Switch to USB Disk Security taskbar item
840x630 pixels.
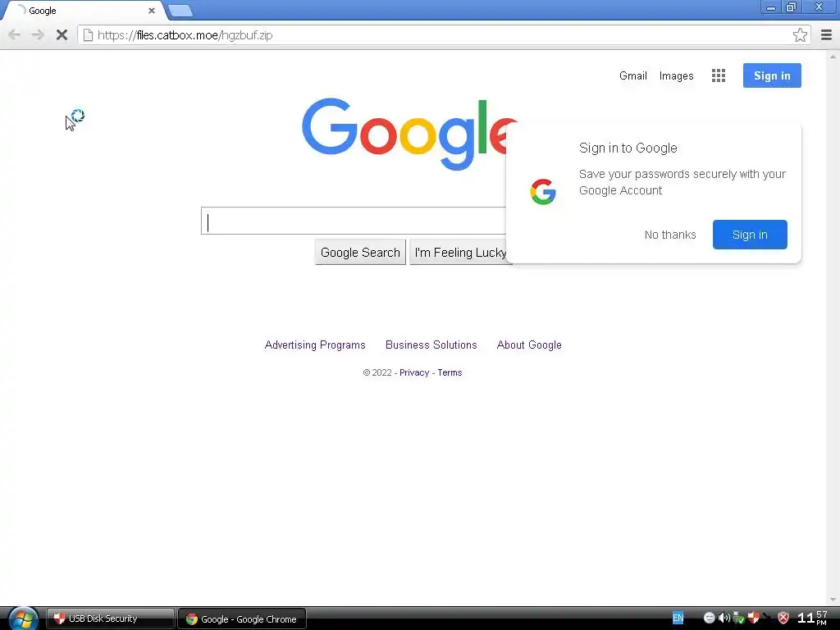(111, 619)
